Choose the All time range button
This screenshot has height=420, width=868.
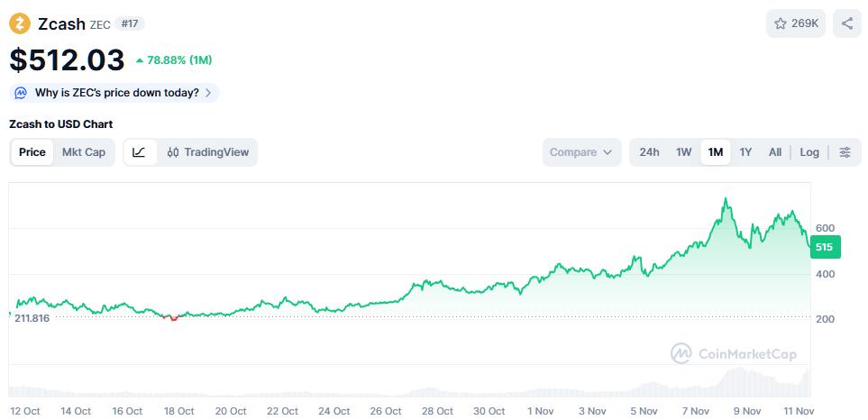tap(774, 152)
